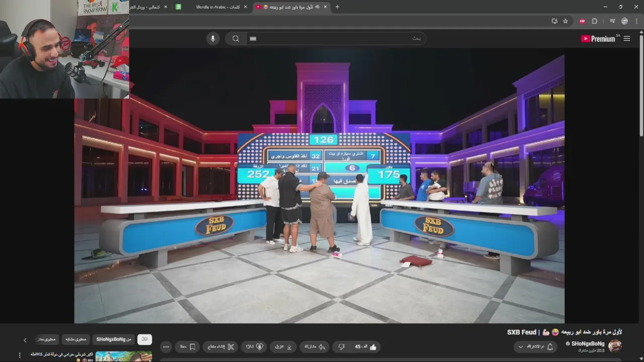Open the SHoNgxBoNg channel name link

[x=588, y=344]
